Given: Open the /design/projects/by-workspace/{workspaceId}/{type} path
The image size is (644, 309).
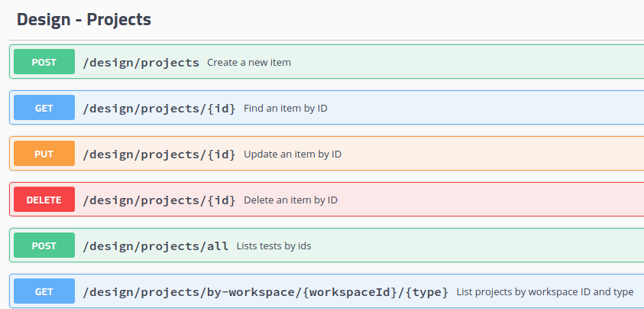Looking at the screenshot, I should [x=265, y=291].
